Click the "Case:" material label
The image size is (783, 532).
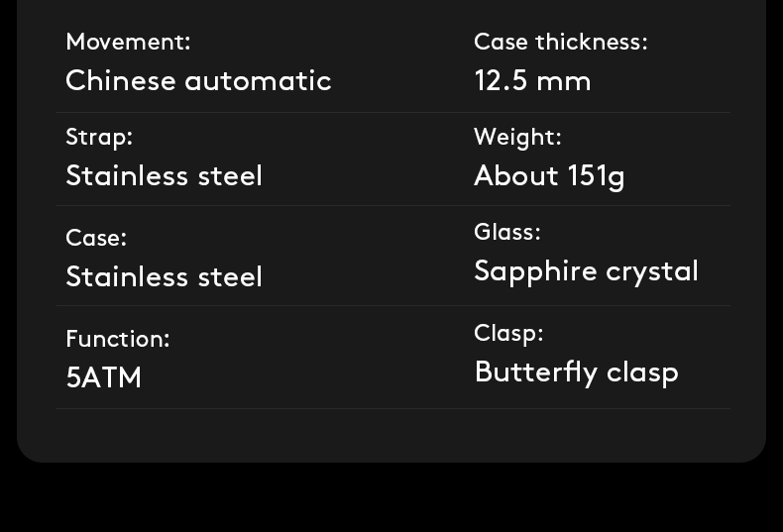[96, 238]
